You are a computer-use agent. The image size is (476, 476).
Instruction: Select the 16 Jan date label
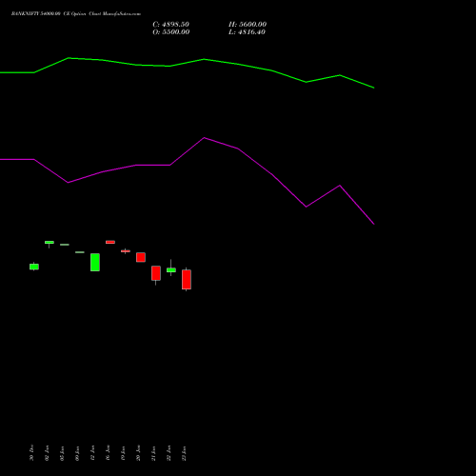click(x=108, y=453)
